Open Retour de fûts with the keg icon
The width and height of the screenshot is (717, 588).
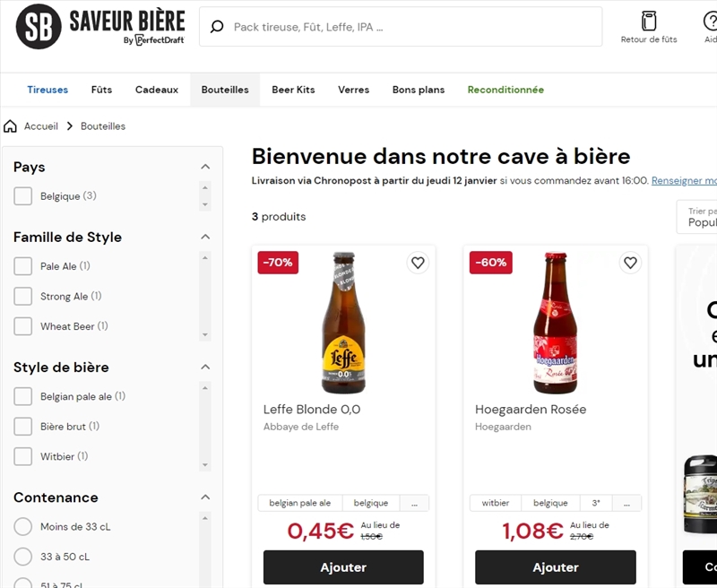click(648, 22)
